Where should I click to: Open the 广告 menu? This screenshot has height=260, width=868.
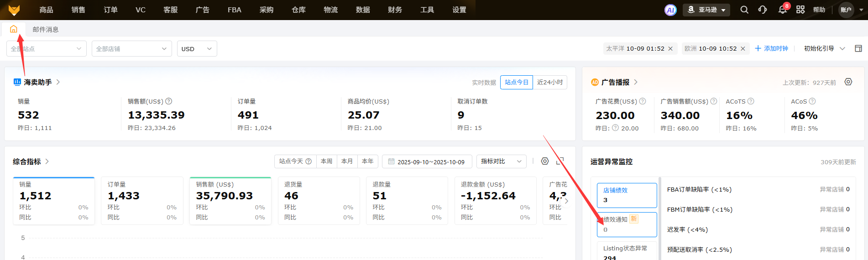[202, 10]
